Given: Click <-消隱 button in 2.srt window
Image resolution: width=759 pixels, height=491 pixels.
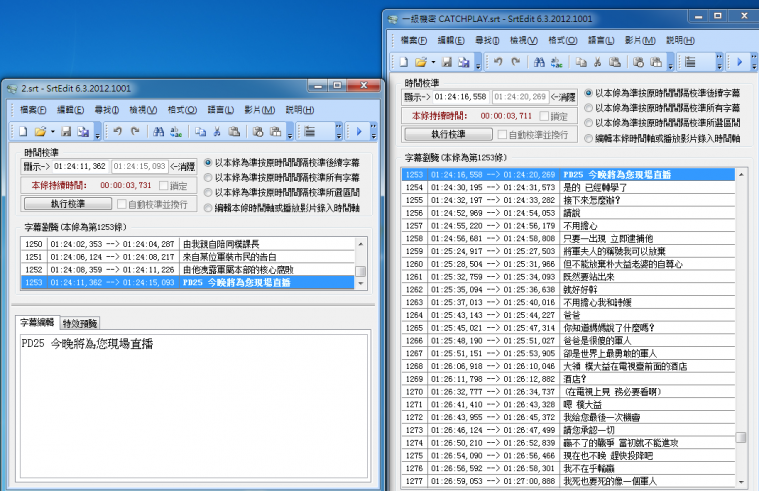Looking at the screenshot, I should tap(182, 167).
